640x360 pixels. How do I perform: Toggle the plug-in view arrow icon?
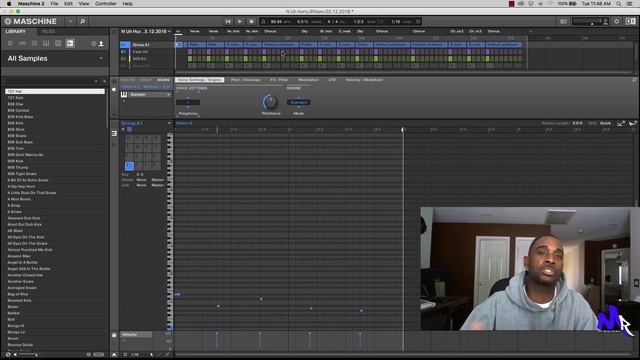click(114, 90)
